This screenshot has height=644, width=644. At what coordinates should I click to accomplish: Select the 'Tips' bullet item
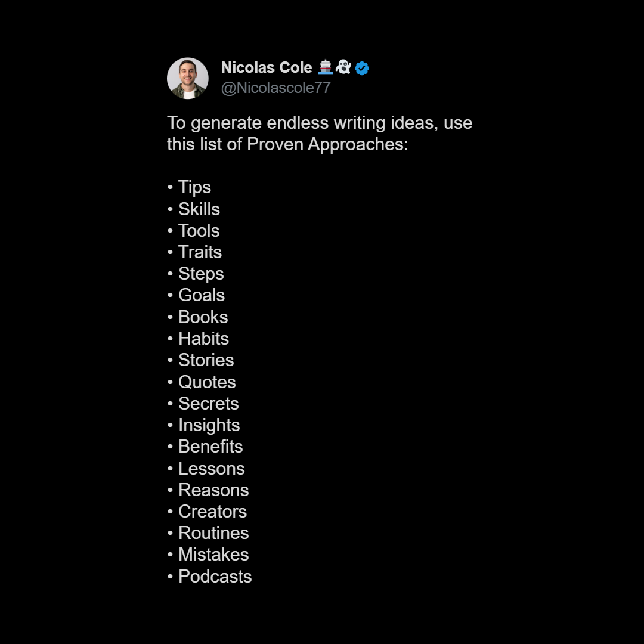tap(190, 187)
